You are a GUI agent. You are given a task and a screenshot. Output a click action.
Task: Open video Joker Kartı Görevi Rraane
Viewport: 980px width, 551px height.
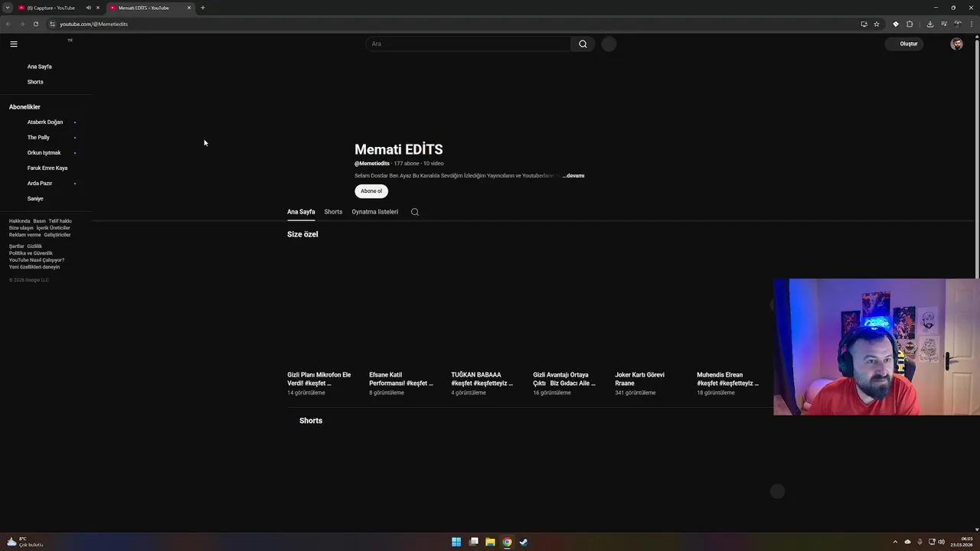(x=640, y=379)
